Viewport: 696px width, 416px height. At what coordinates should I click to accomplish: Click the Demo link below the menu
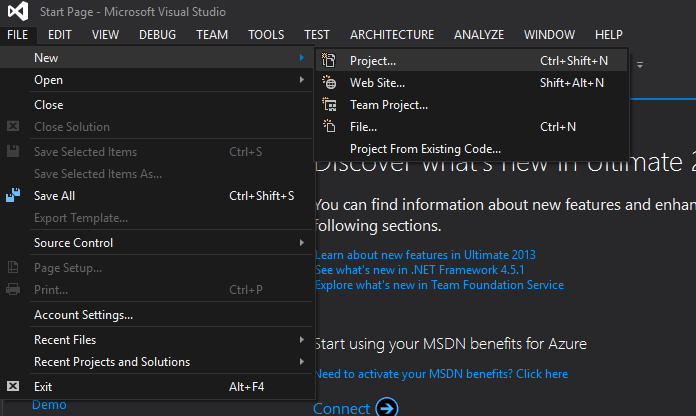point(49,405)
